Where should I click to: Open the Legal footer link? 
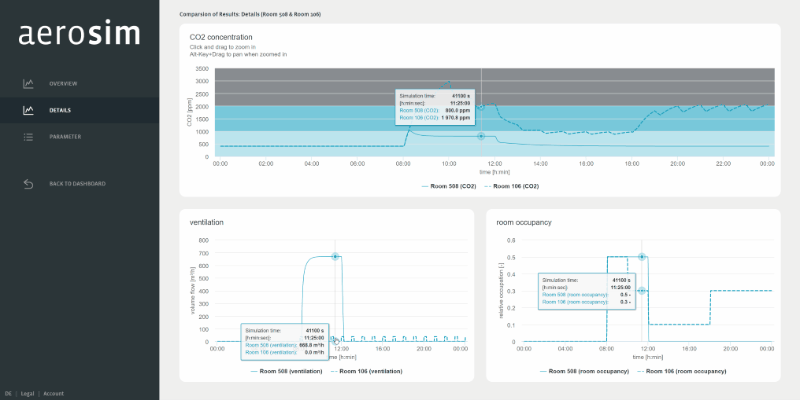click(28, 393)
